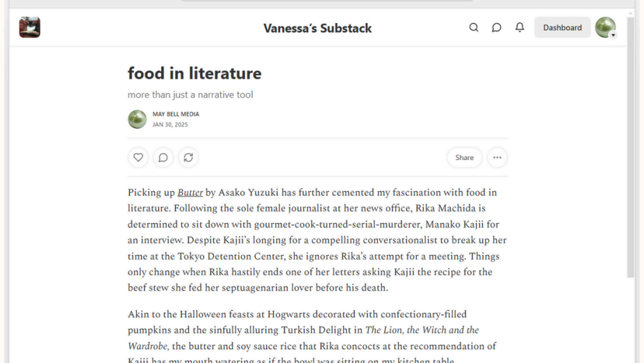Click the Jan 30, 2025 post date
The height and width of the screenshot is (363, 644).
tap(170, 125)
